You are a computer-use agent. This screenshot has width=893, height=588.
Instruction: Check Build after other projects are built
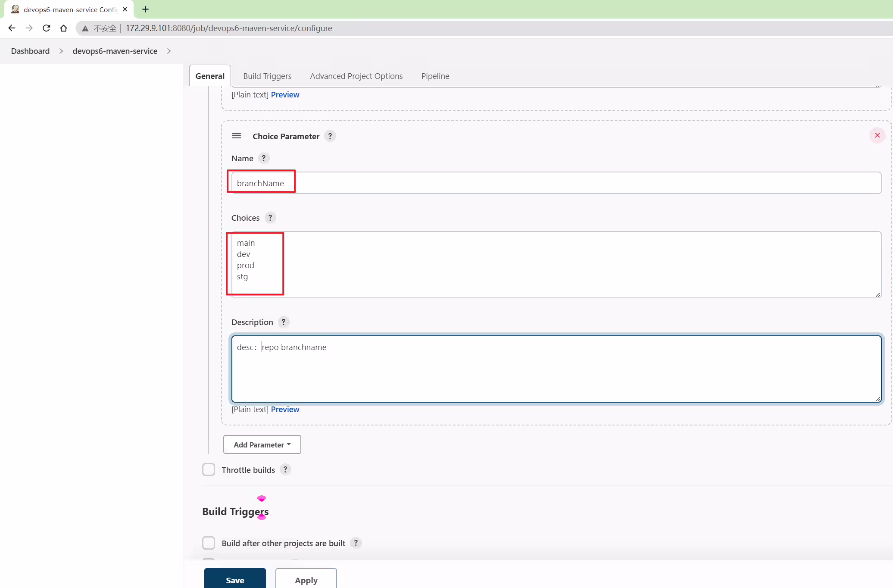click(209, 543)
